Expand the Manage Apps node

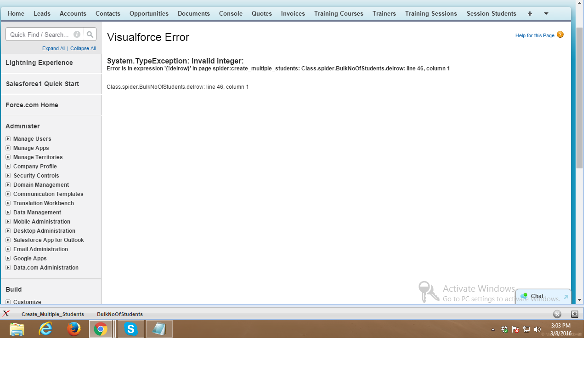point(8,148)
